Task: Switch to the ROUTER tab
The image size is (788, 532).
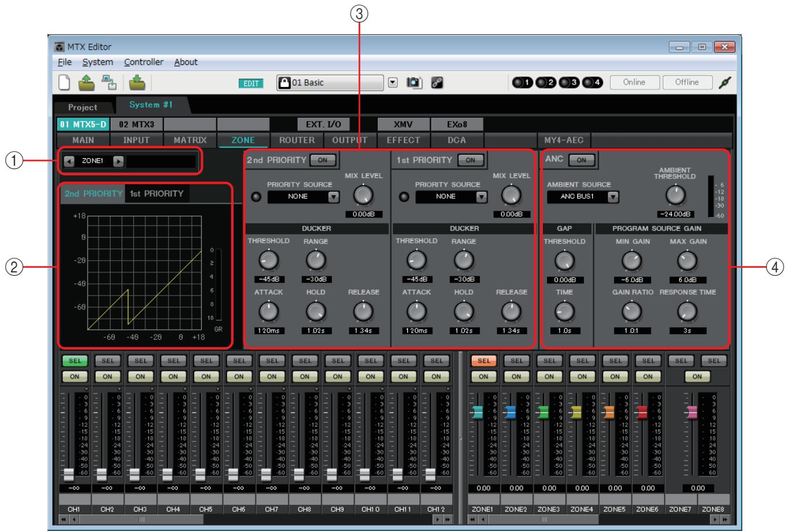Action: [x=297, y=140]
